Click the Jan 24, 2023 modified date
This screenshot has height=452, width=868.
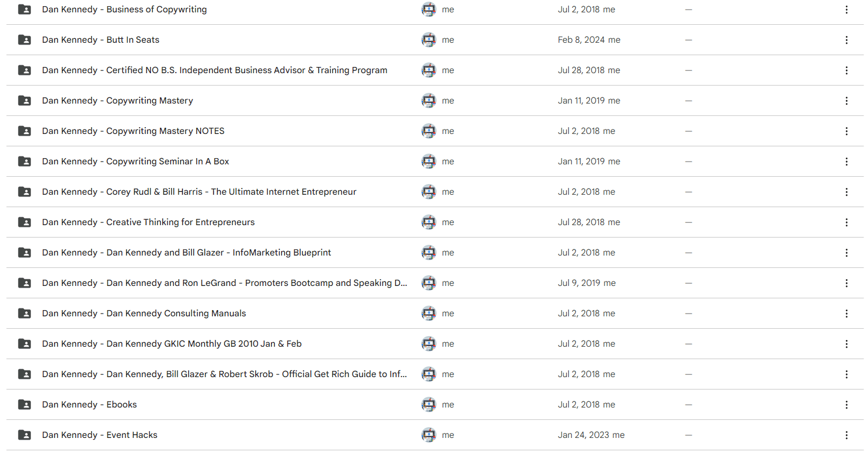[584, 435]
